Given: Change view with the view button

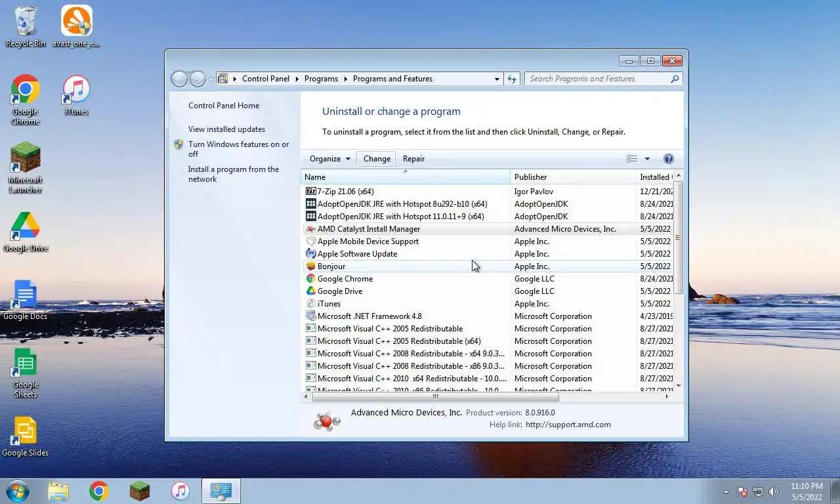Looking at the screenshot, I should (x=632, y=159).
